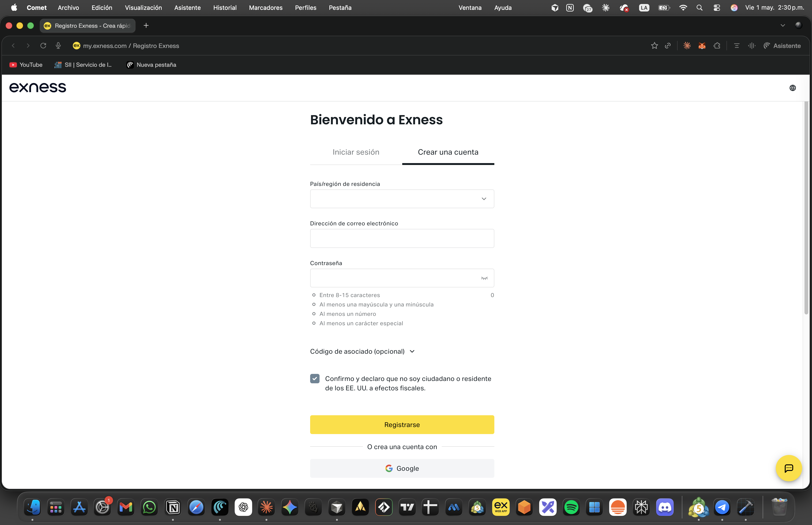Open the language globe selector

pyautogui.click(x=792, y=88)
